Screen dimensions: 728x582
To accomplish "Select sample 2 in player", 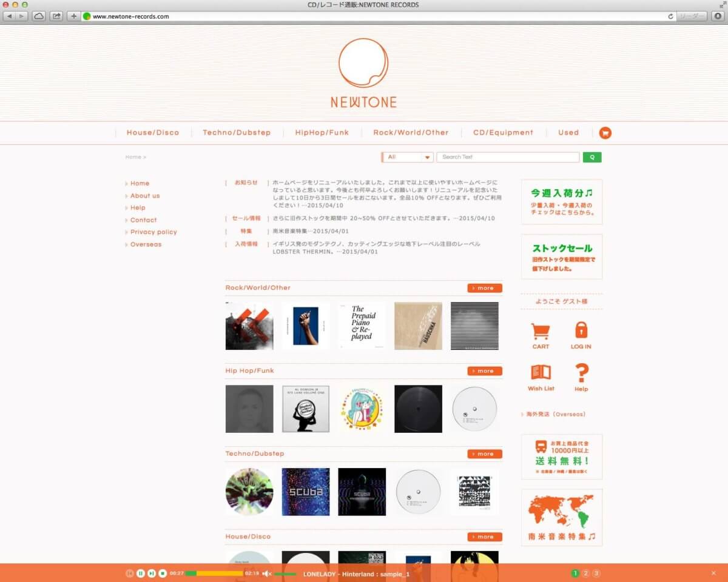I will (586, 574).
